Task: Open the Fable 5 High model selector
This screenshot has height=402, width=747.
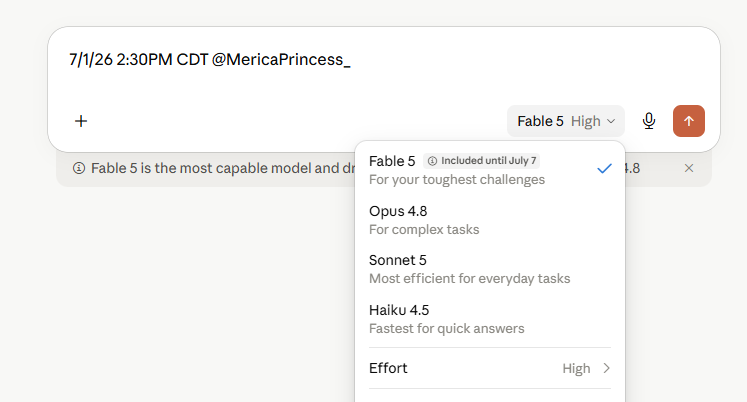Action: point(565,121)
